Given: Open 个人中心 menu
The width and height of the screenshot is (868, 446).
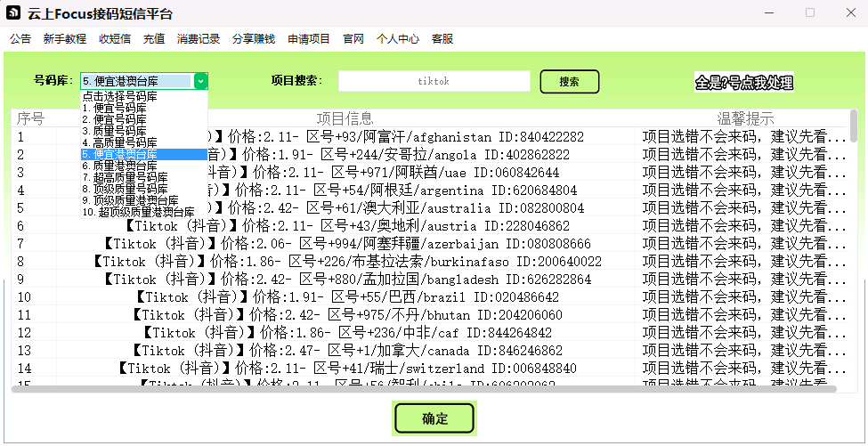Looking at the screenshot, I should [398, 39].
